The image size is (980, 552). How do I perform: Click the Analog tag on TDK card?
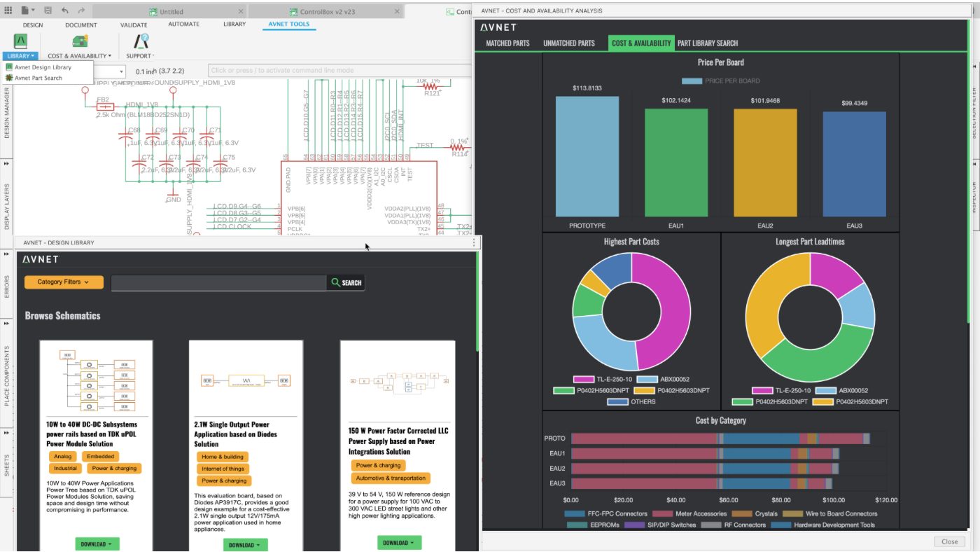click(x=63, y=457)
